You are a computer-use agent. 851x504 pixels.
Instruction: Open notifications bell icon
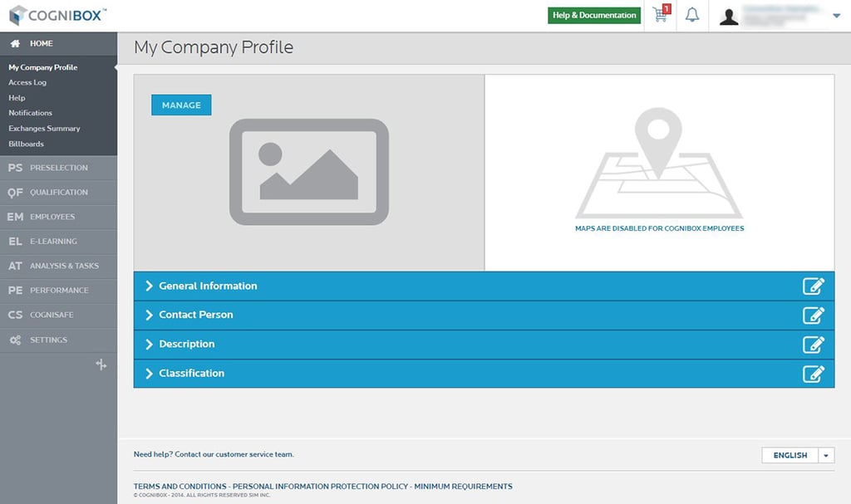coord(692,15)
